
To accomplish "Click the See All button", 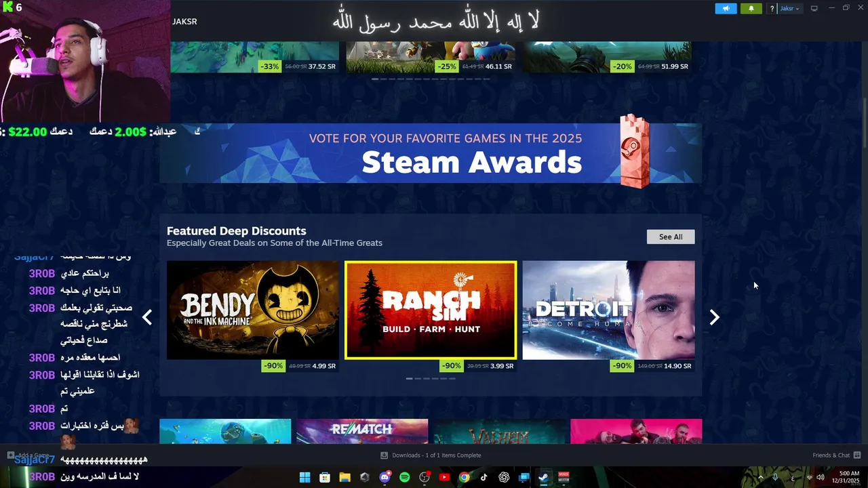I will pyautogui.click(x=671, y=237).
